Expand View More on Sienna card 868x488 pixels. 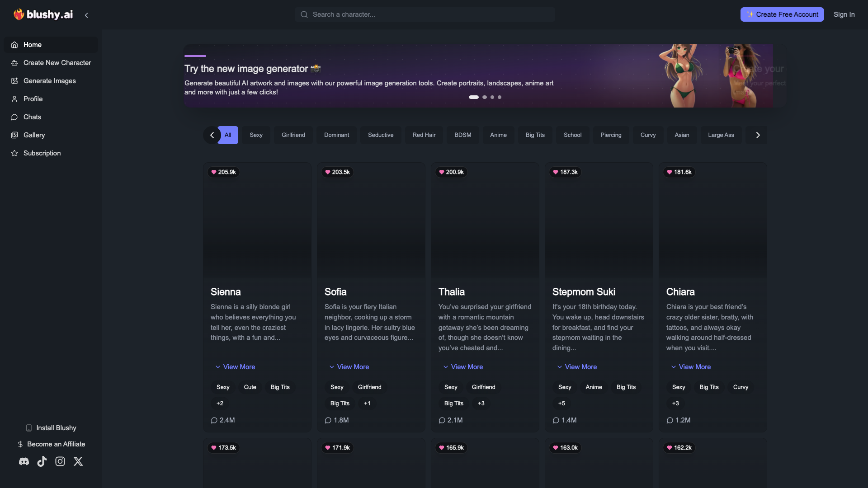(x=235, y=367)
